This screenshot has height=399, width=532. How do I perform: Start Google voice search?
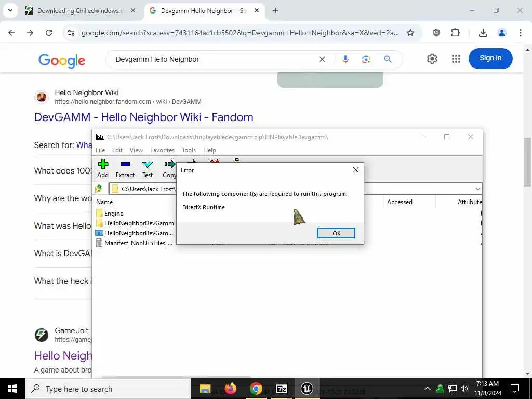coord(345,59)
